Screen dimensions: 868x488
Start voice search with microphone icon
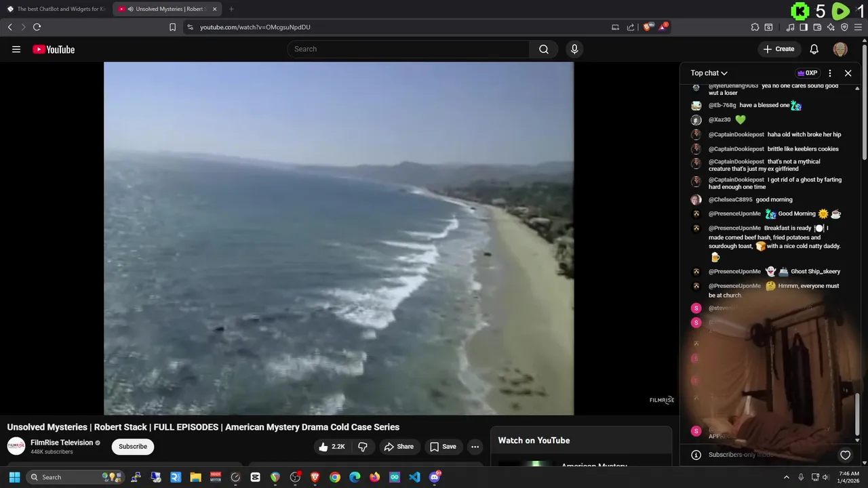574,49
